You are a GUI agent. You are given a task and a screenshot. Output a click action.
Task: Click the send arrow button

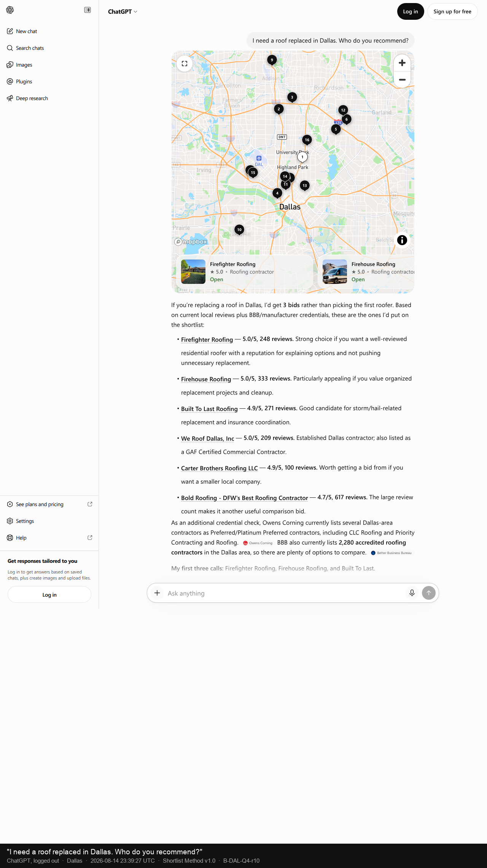pyautogui.click(x=429, y=593)
